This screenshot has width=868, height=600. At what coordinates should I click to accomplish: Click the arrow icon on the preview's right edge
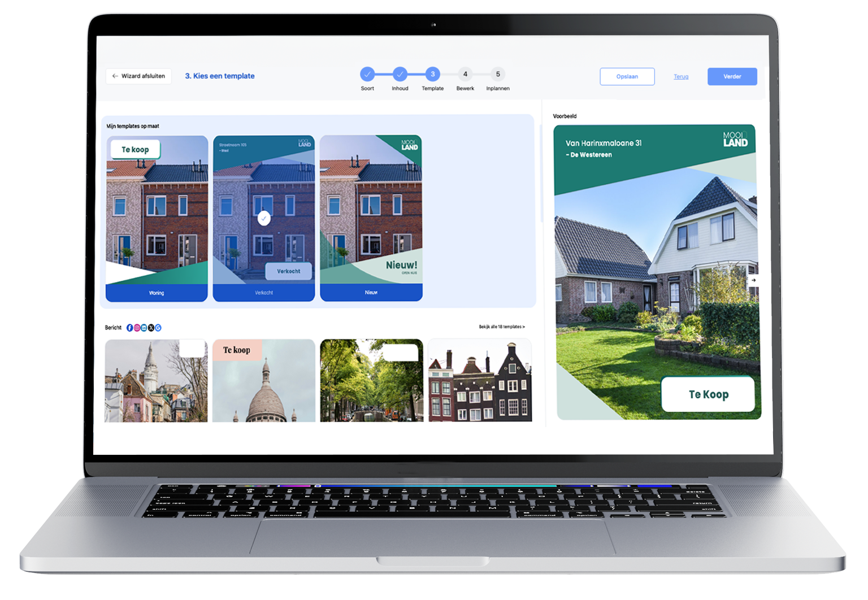(x=753, y=280)
